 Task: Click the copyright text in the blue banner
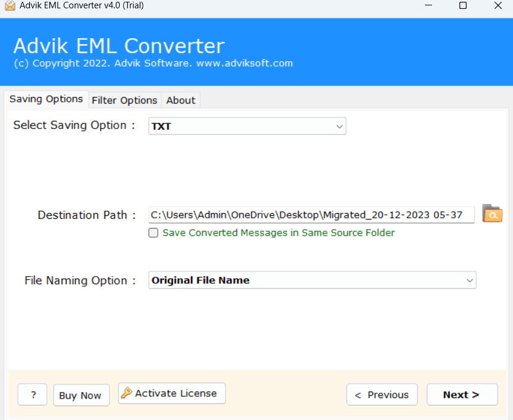pyautogui.click(x=153, y=63)
